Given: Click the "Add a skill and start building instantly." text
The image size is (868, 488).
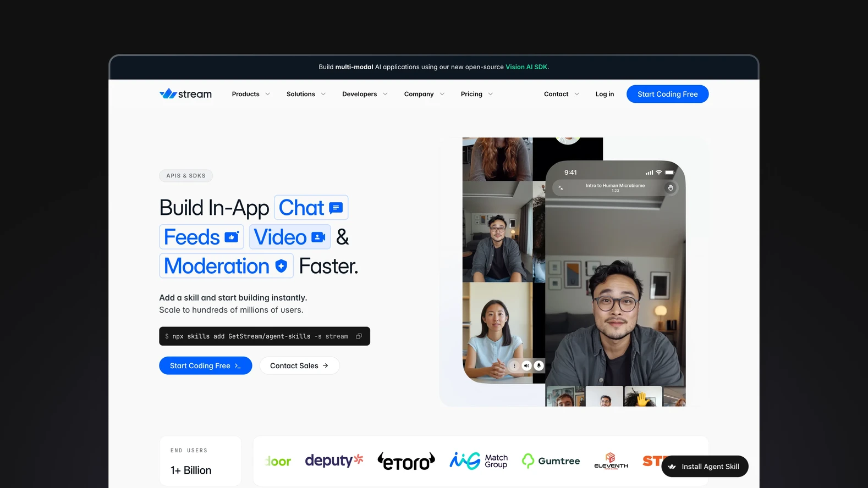Looking at the screenshot, I should pyautogui.click(x=233, y=298).
